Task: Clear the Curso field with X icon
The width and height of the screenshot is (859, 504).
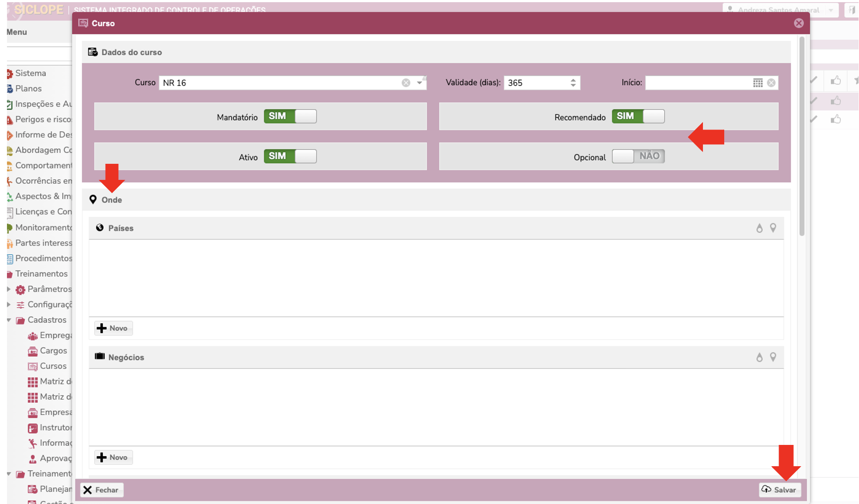Action: tap(406, 83)
